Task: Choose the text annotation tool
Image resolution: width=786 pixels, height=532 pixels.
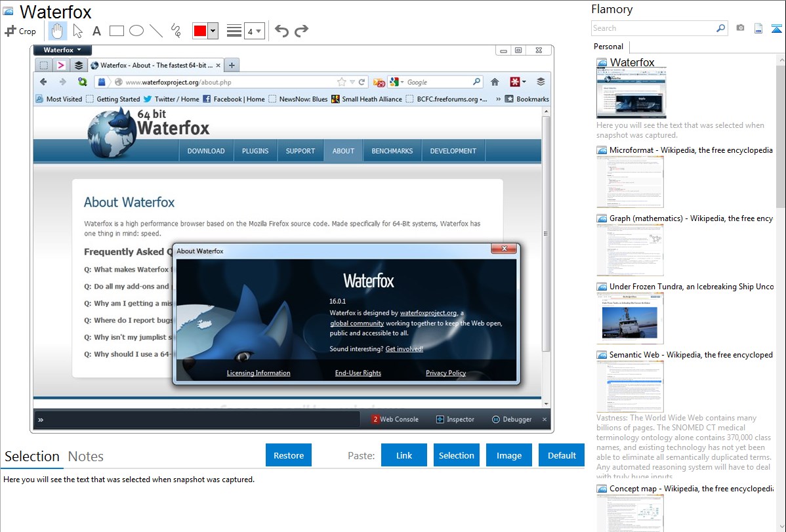Action: tap(96, 31)
